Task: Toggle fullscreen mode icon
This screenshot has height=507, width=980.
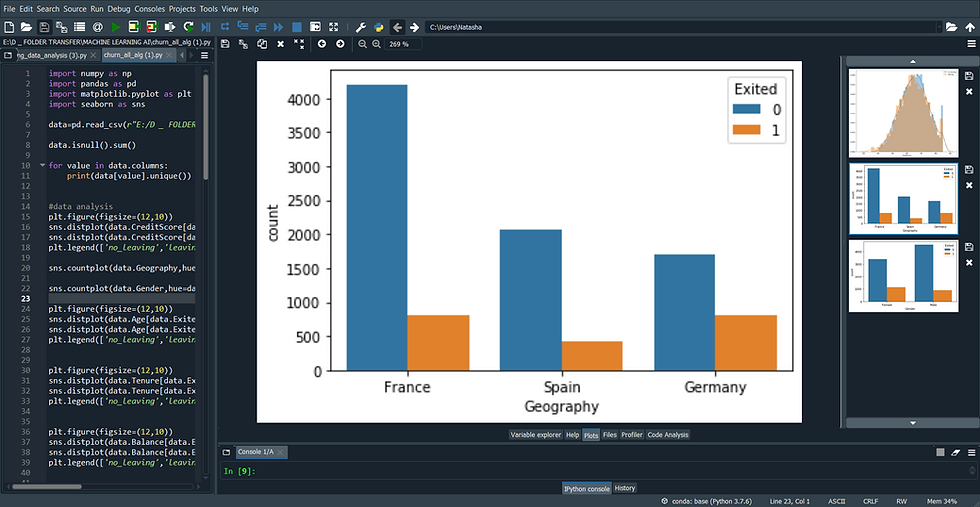Action: pos(334,27)
